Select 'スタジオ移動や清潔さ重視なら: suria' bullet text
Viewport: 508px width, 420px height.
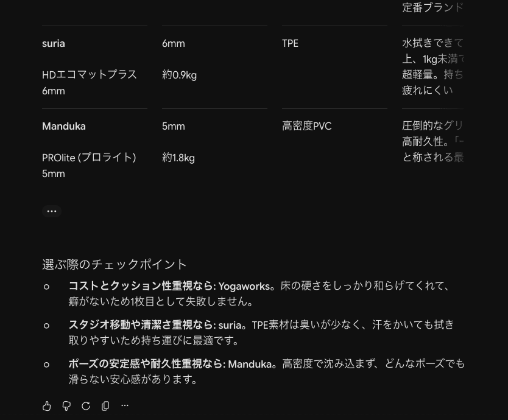[155, 325]
